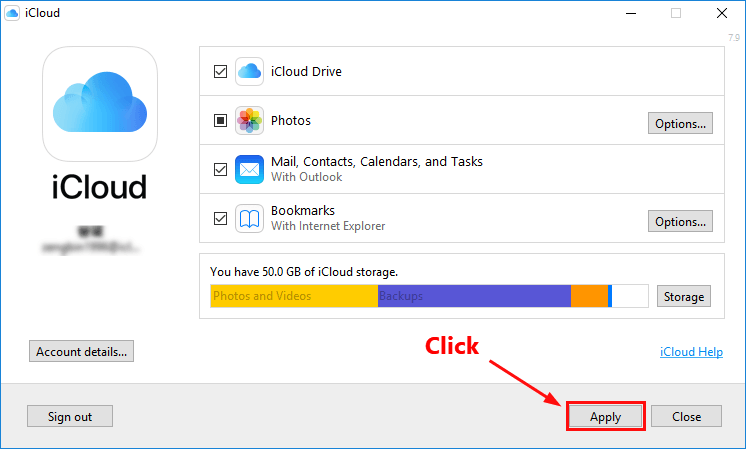Click the Apply button
This screenshot has height=449, width=746.
[x=605, y=417]
